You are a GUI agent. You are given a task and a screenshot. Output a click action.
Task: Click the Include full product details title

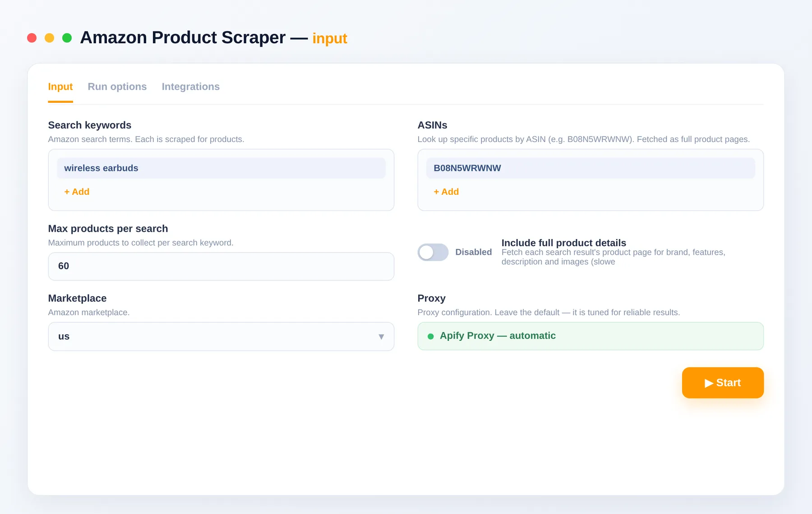[564, 243]
